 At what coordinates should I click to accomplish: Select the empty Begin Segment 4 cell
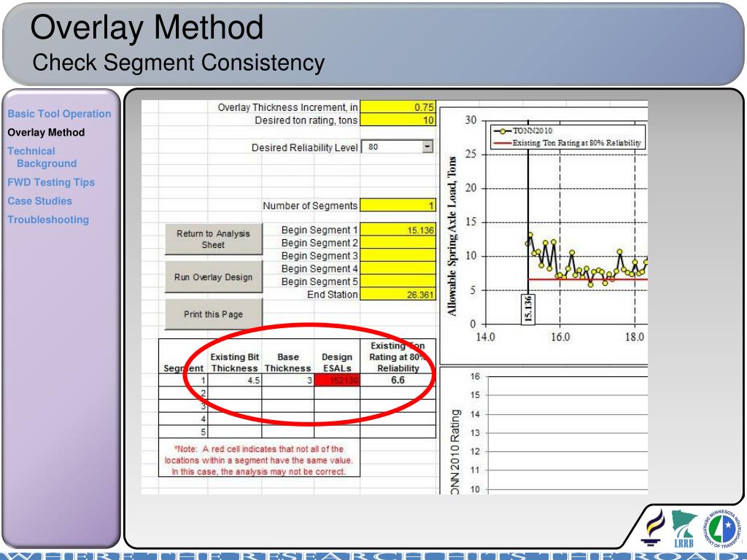coord(398,268)
